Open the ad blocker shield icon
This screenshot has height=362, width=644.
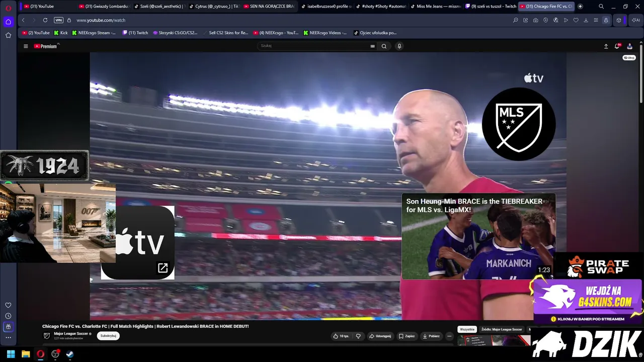tap(546, 20)
